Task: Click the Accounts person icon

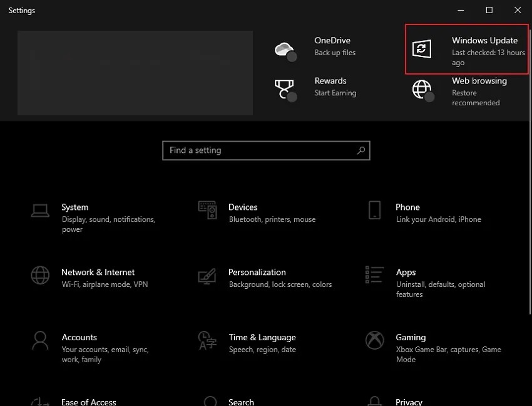Action: click(x=40, y=340)
